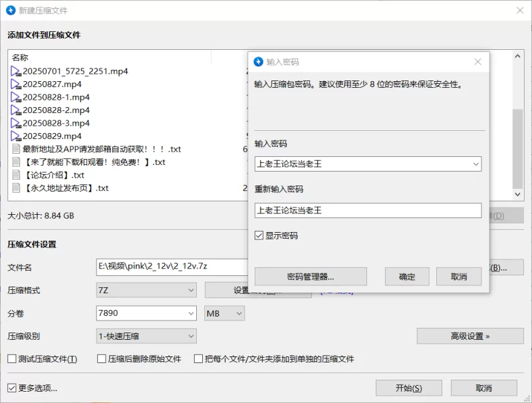The height and width of the screenshot is (403, 532).
Task: Click 取消 in the 输入密码 dialog
Action: 459,277
